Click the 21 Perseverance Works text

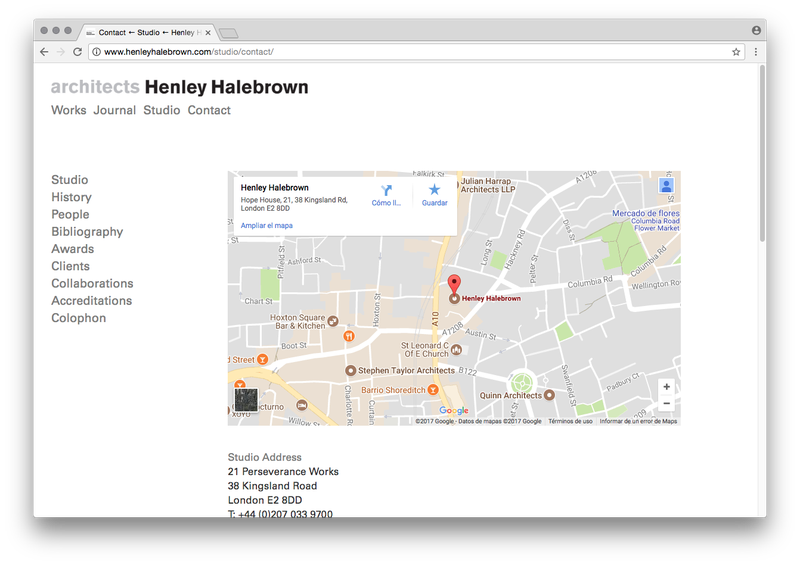click(283, 472)
